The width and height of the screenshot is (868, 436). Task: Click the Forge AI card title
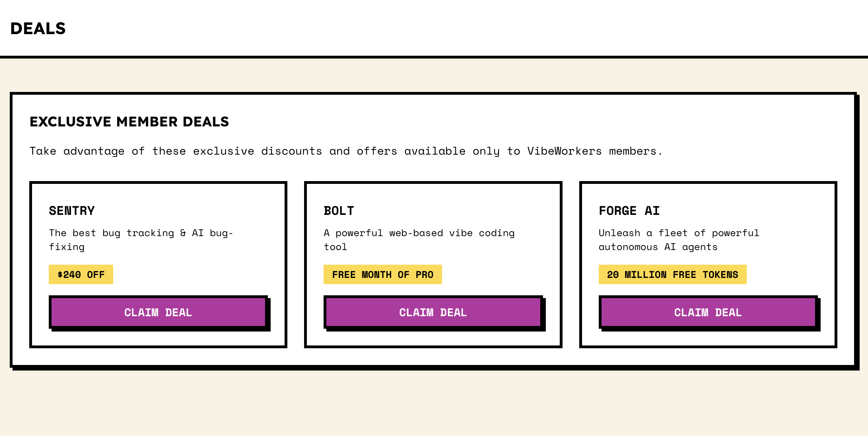pos(629,211)
